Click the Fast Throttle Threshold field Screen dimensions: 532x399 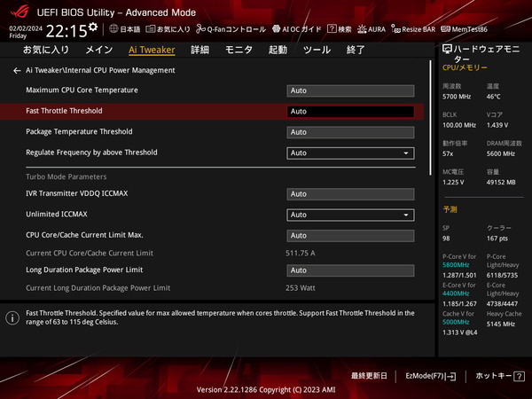(x=350, y=112)
